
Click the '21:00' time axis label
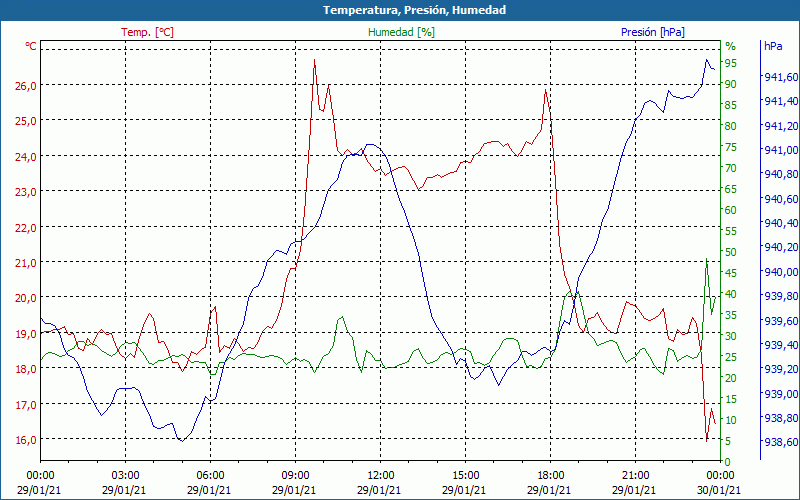[635, 476]
